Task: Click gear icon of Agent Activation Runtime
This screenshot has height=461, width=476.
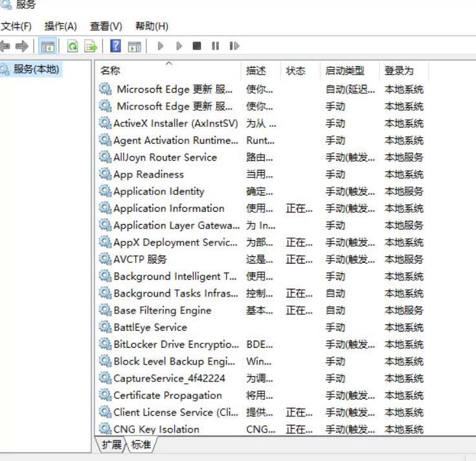Action: (106, 140)
